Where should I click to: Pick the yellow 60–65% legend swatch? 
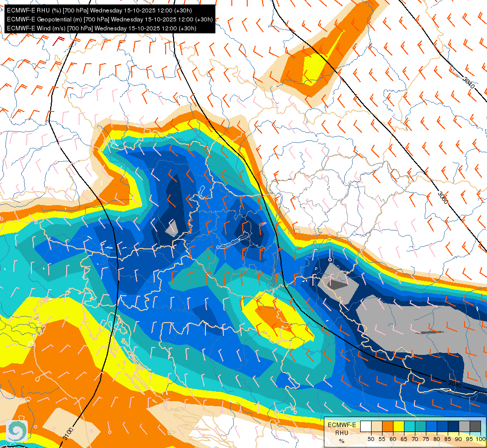pyautogui.click(x=399, y=426)
